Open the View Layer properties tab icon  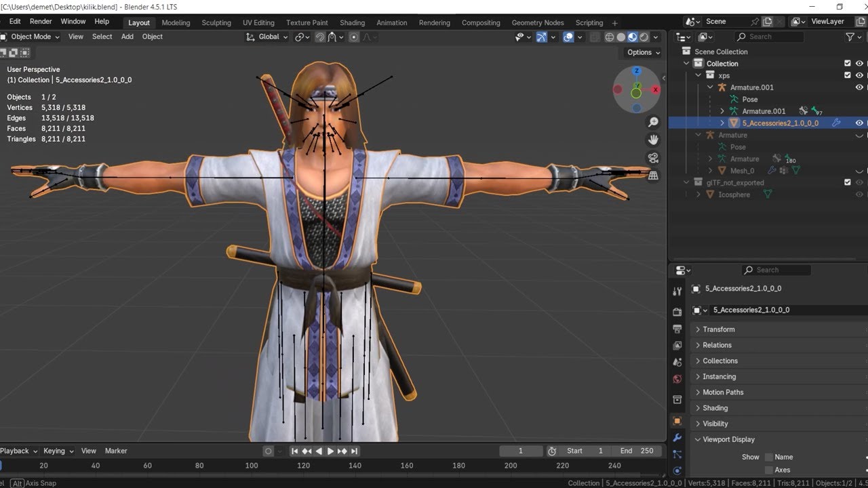pyautogui.click(x=677, y=345)
